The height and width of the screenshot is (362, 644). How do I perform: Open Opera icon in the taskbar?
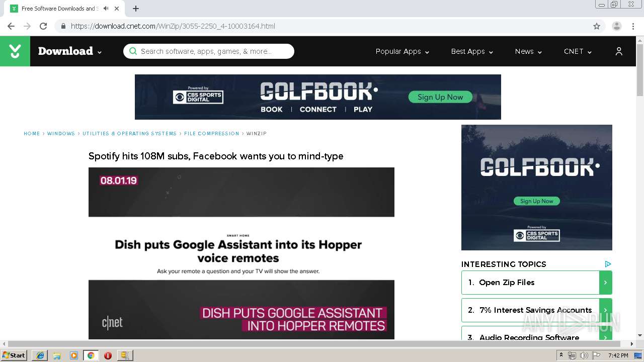pyautogui.click(x=108, y=355)
